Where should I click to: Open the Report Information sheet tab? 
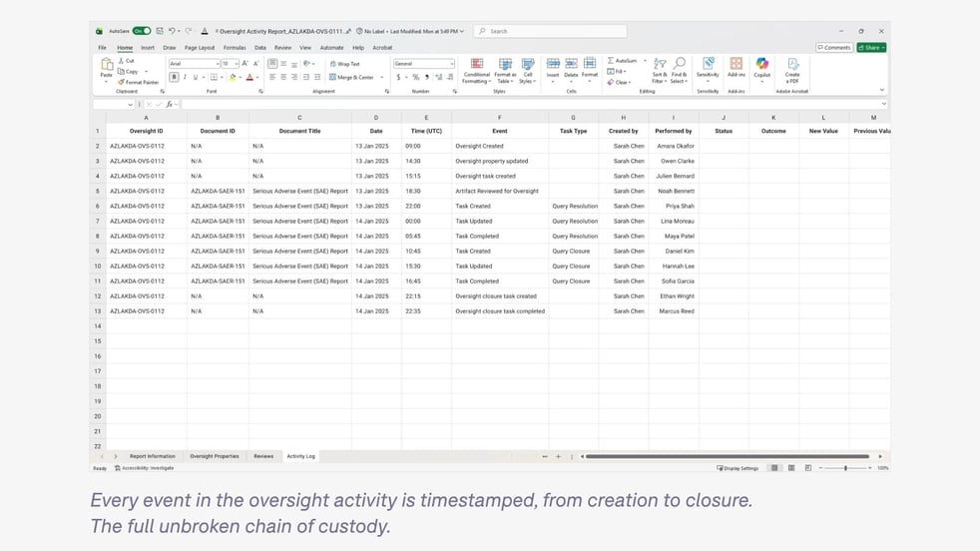(x=153, y=456)
